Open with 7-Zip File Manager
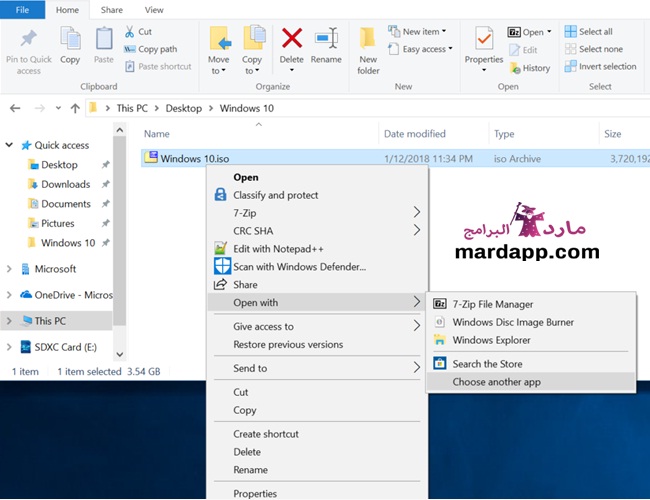 (492, 304)
